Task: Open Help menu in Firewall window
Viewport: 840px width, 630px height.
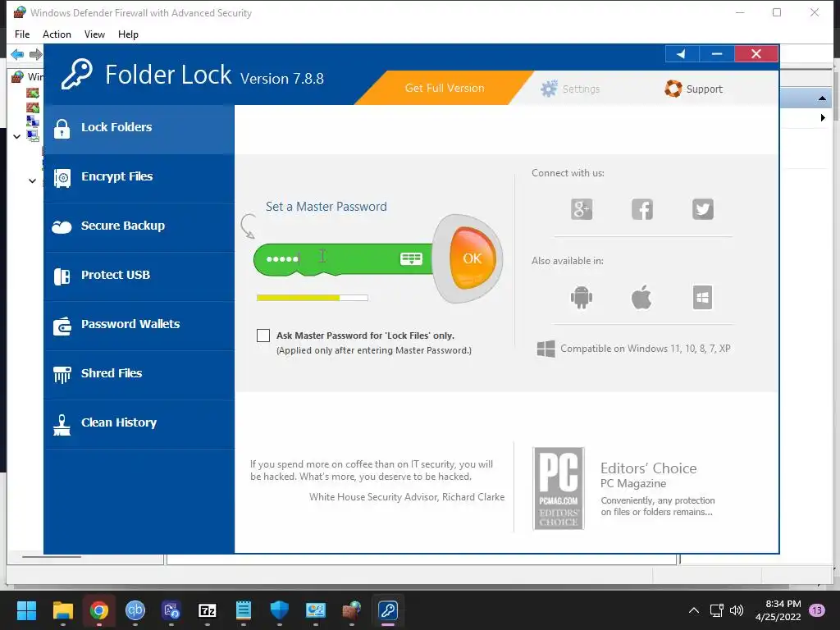Action: tap(128, 34)
